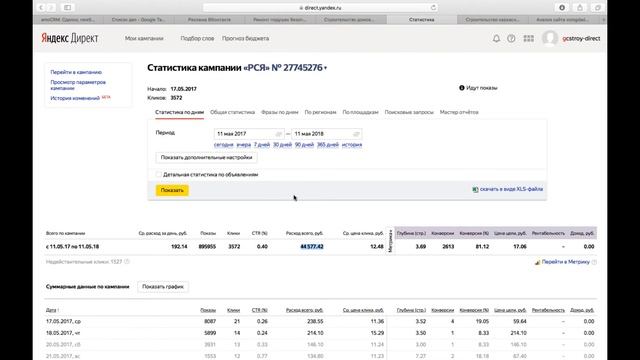Open Yandex services grid icon
The height and width of the screenshot is (360, 640).
(529, 38)
